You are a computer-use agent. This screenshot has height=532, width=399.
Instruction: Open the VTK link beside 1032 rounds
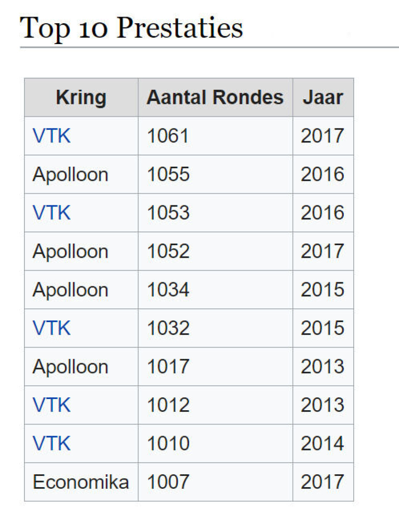pyautogui.click(x=52, y=328)
